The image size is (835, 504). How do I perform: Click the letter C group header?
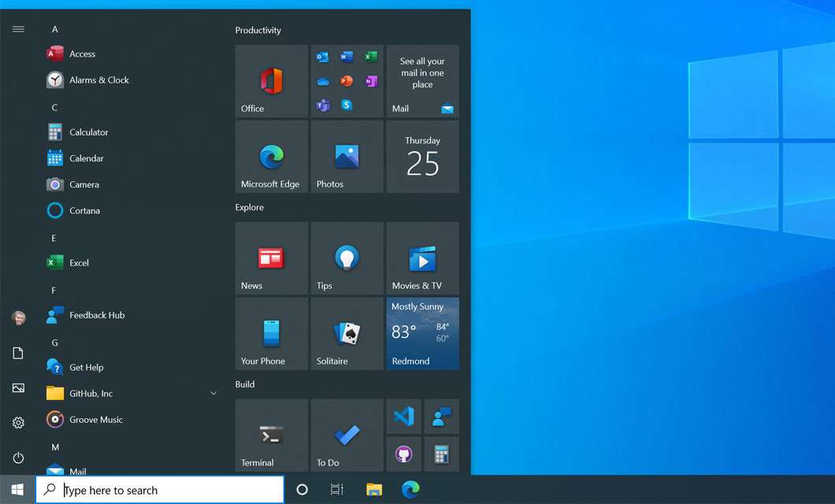point(54,107)
